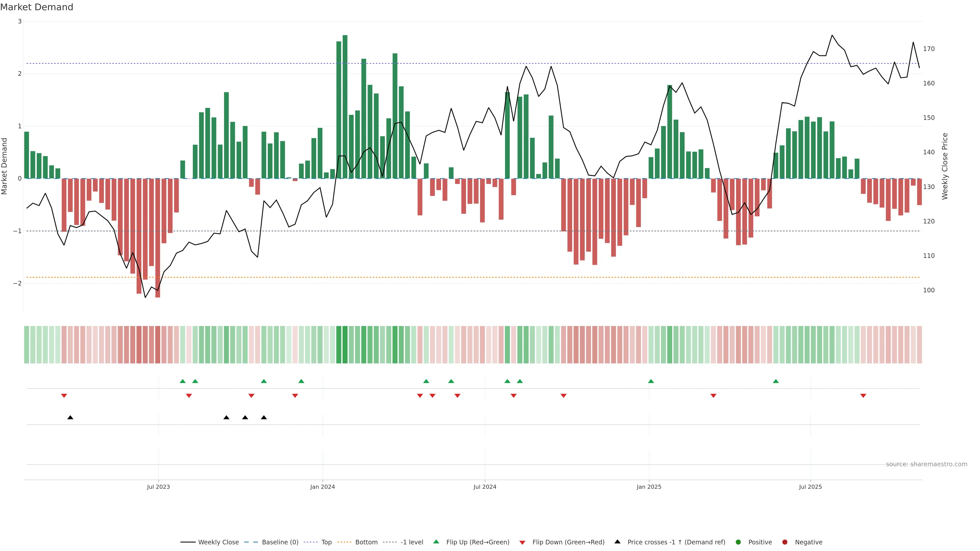The width and height of the screenshot is (980, 551).
Task: Click black Price crosses -1 legend triangle
Action: coord(617,542)
